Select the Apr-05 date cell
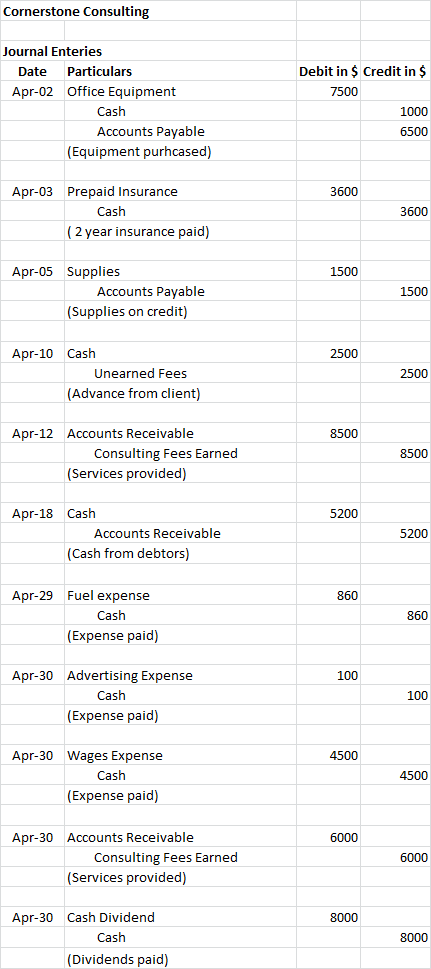The image size is (431, 969). coord(33,271)
